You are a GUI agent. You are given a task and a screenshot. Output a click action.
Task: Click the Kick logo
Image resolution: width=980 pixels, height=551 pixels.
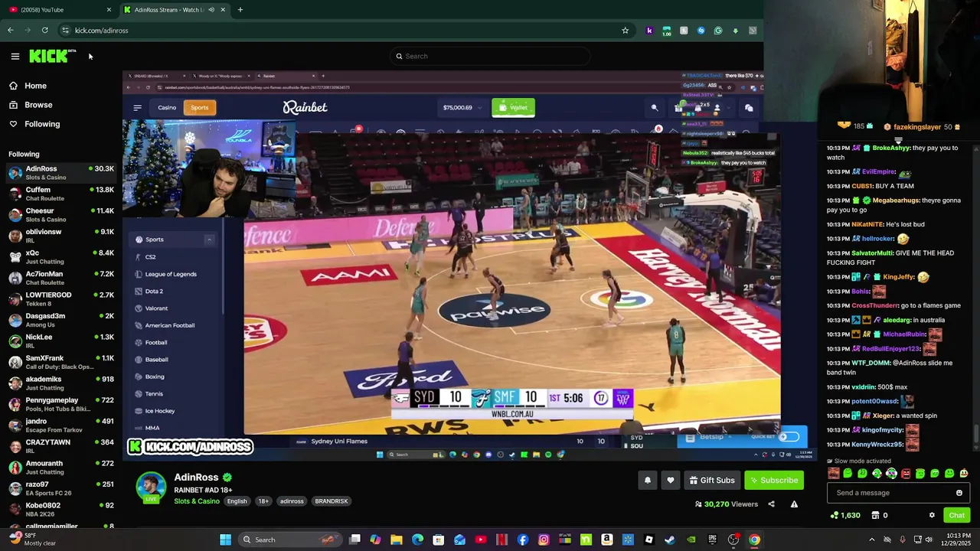pos(52,56)
